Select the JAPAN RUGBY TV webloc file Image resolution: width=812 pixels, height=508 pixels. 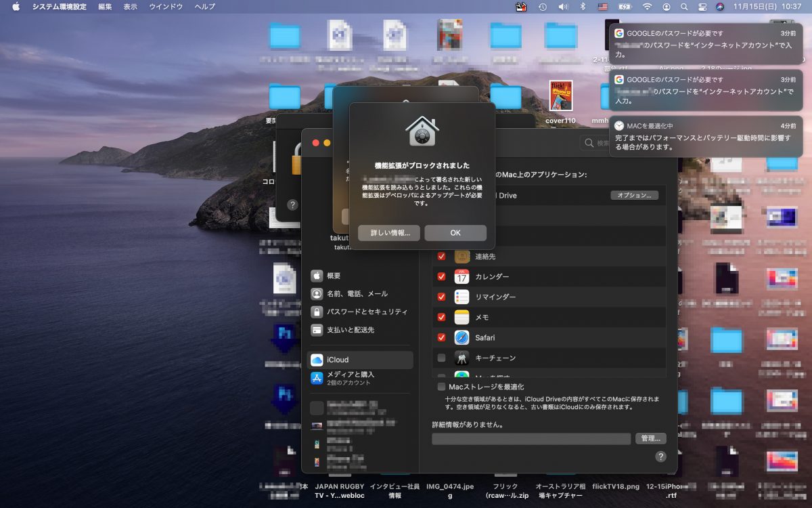pyautogui.click(x=340, y=491)
